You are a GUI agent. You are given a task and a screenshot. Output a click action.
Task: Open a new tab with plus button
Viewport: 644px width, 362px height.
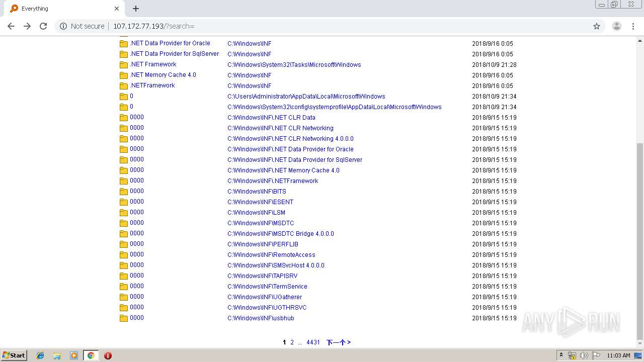pos(136,9)
